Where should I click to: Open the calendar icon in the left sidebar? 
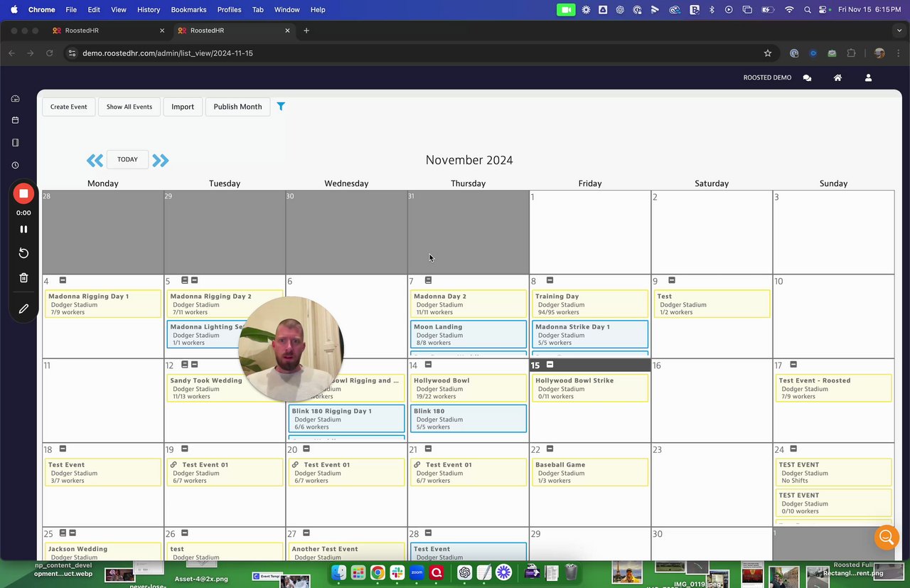click(x=16, y=120)
